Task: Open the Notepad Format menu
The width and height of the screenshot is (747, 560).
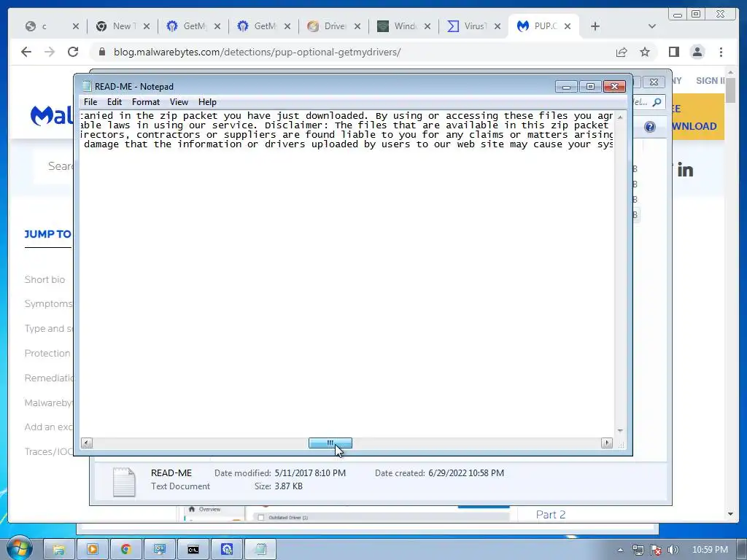Action: coord(145,102)
